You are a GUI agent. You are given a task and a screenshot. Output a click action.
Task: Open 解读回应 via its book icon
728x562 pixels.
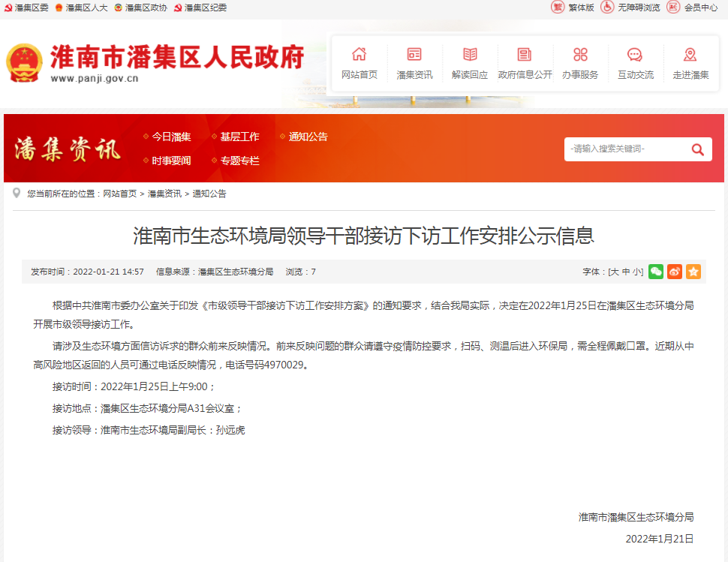click(x=469, y=54)
